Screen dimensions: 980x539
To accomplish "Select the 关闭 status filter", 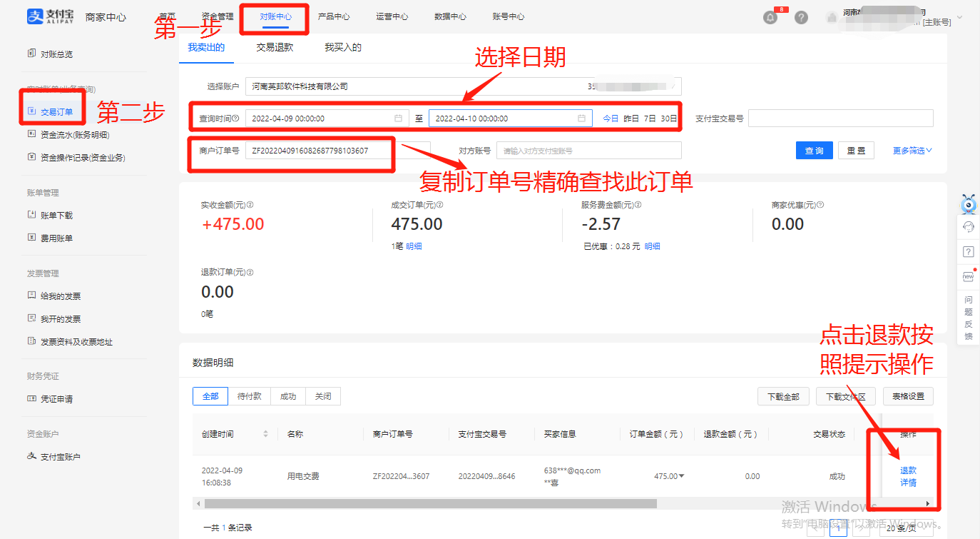I will (x=323, y=396).
